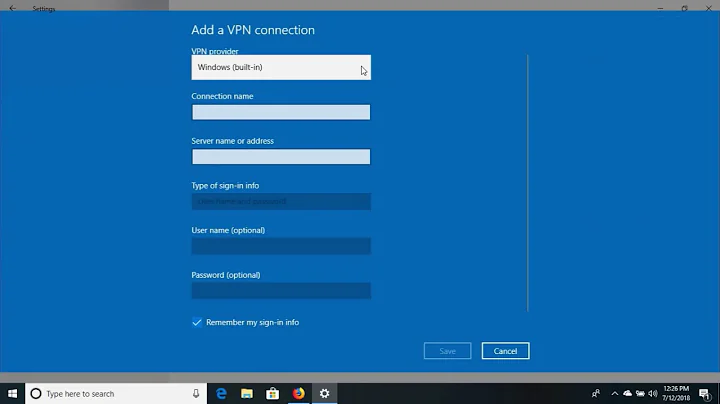Click the OneDrive cloud tray icon
Screen dimensions: 720x404
point(627,393)
